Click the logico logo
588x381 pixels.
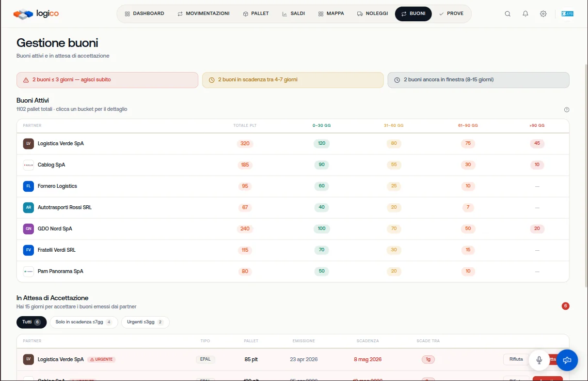click(x=36, y=14)
